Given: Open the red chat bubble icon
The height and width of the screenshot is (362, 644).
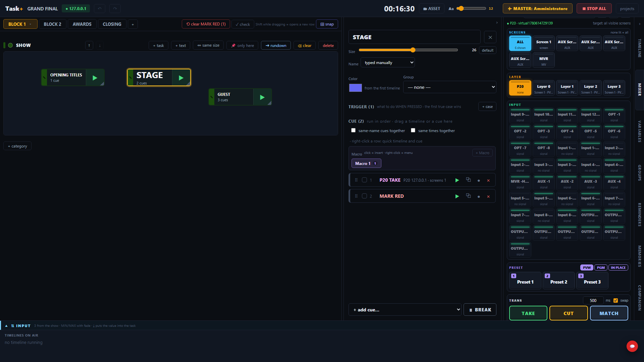Looking at the screenshot, I should (x=632, y=346).
